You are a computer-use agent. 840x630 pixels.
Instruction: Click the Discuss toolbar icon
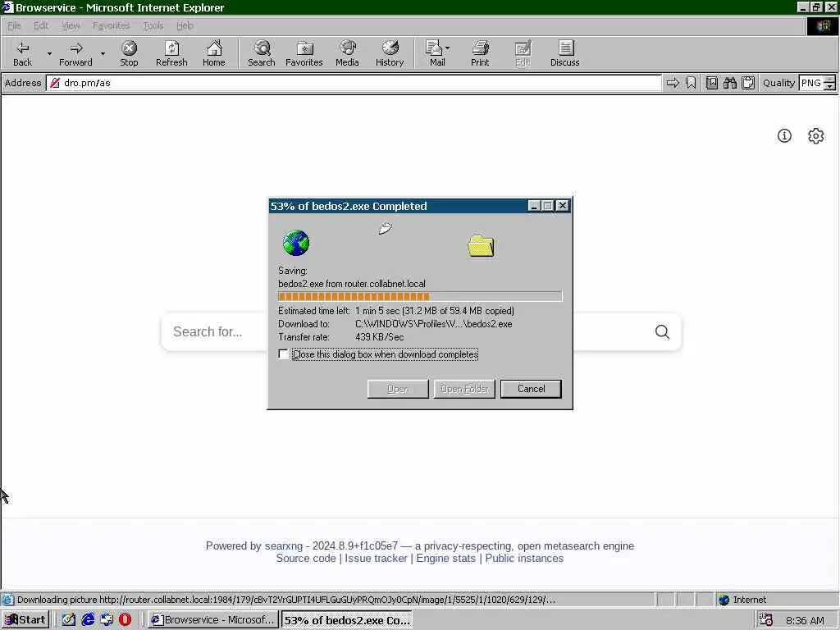pyautogui.click(x=564, y=53)
